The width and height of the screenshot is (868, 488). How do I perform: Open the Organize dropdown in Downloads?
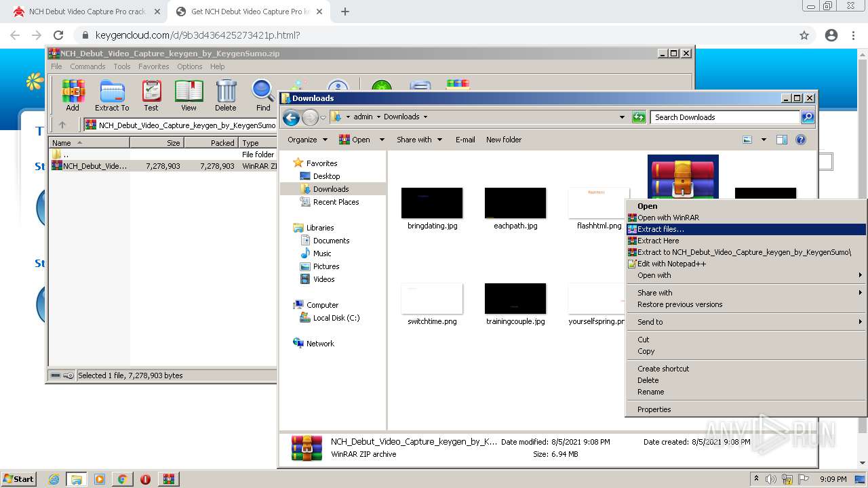(307, 140)
